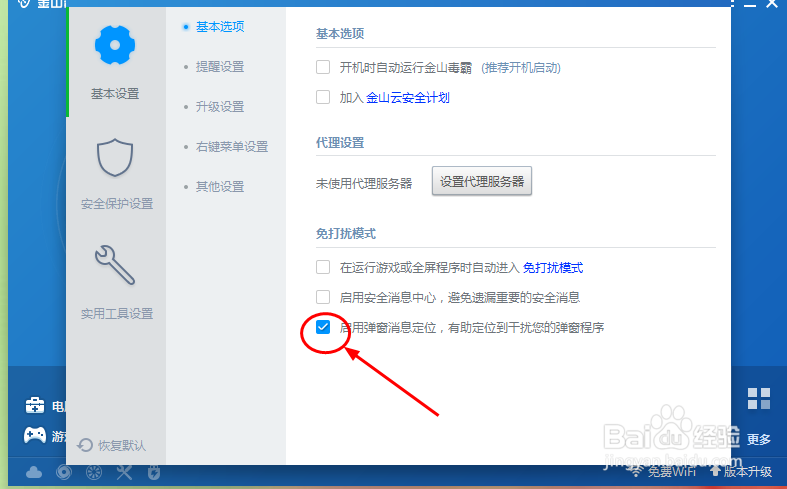This screenshot has width=787, height=489.
Task: Click the 未使用代理服务器 text
Action: point(364,184)
